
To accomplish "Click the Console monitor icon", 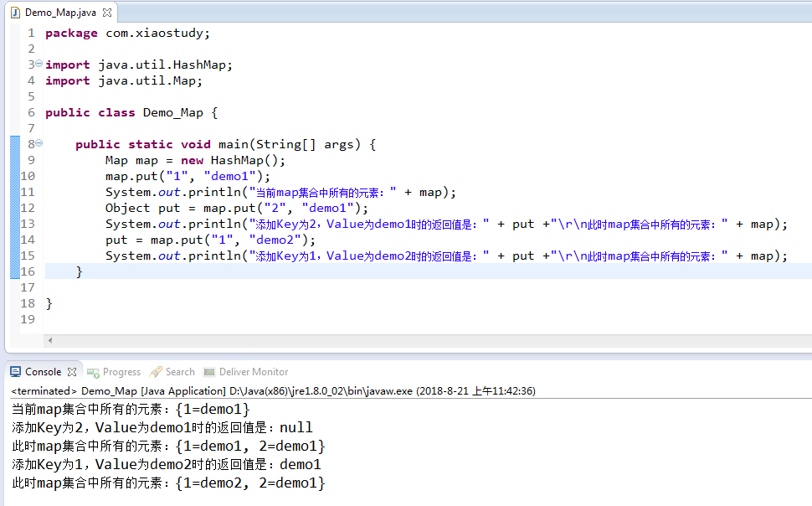I will tap(16, 372).
